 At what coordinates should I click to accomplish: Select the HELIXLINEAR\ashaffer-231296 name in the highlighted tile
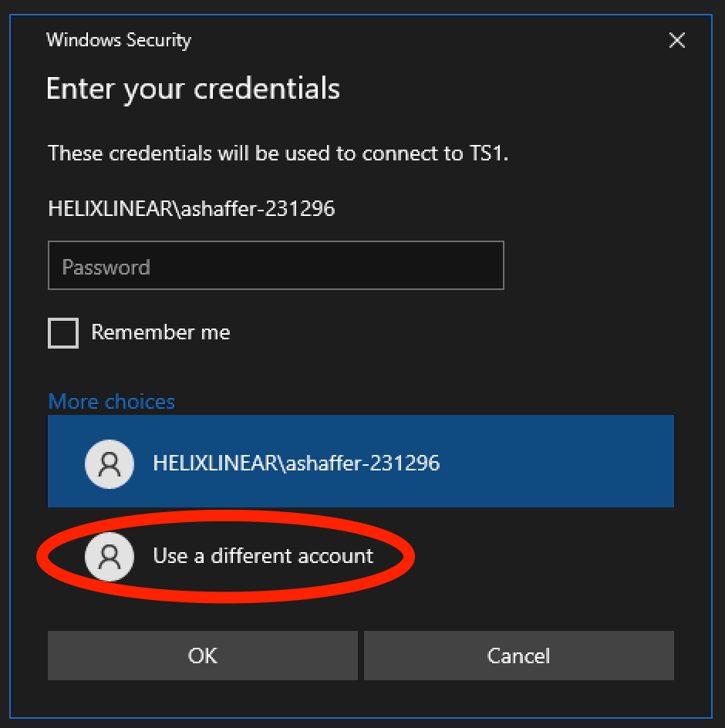coord(296,463)
